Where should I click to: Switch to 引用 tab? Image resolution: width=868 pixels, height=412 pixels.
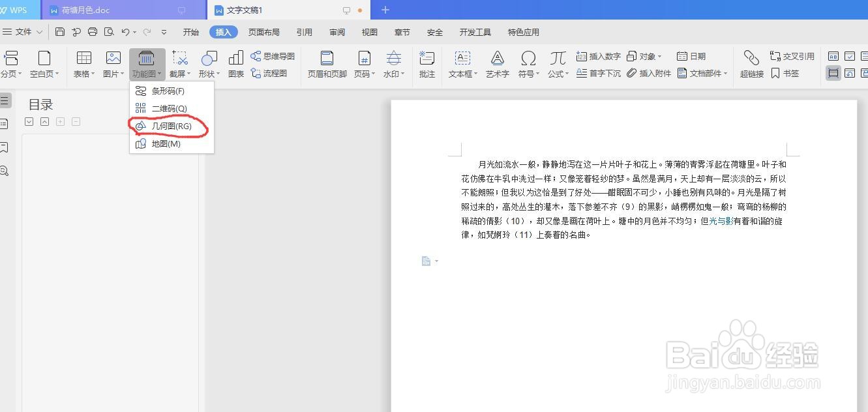pyautogui.click(x=305, y=32)
